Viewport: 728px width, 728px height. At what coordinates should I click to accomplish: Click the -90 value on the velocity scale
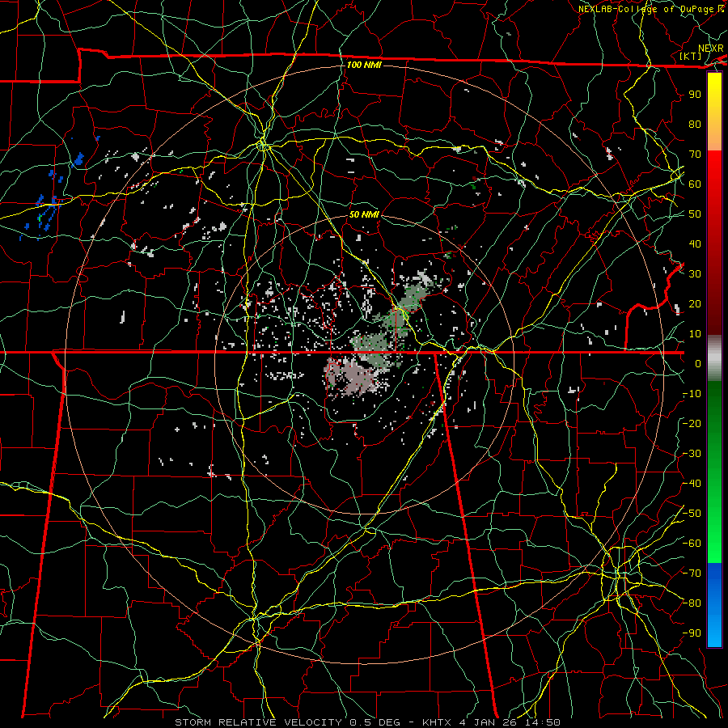click(692, 633)
